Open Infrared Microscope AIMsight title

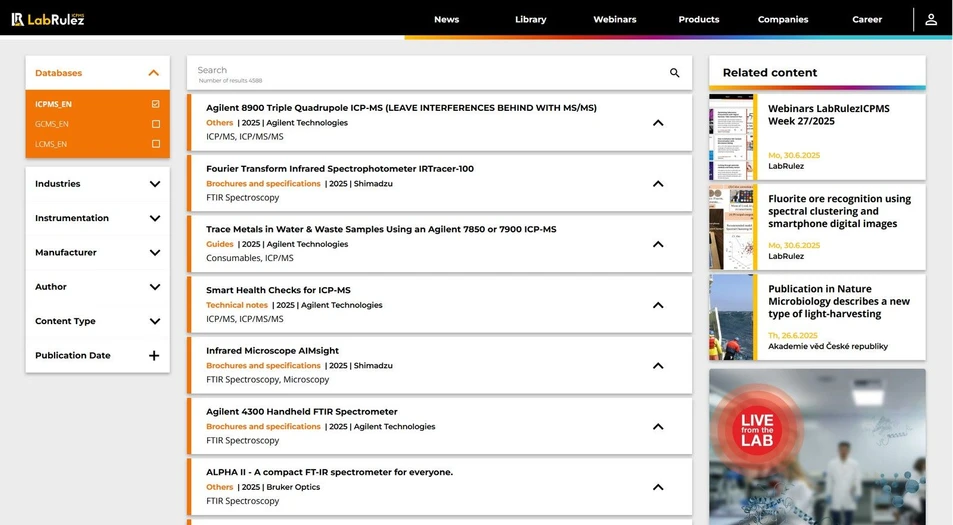(272, 351)
